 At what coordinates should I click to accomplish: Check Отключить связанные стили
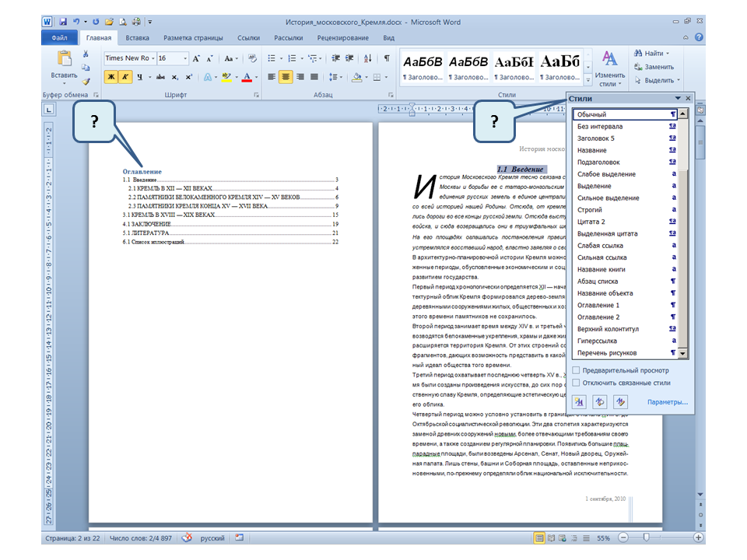[x=576, y=383]
